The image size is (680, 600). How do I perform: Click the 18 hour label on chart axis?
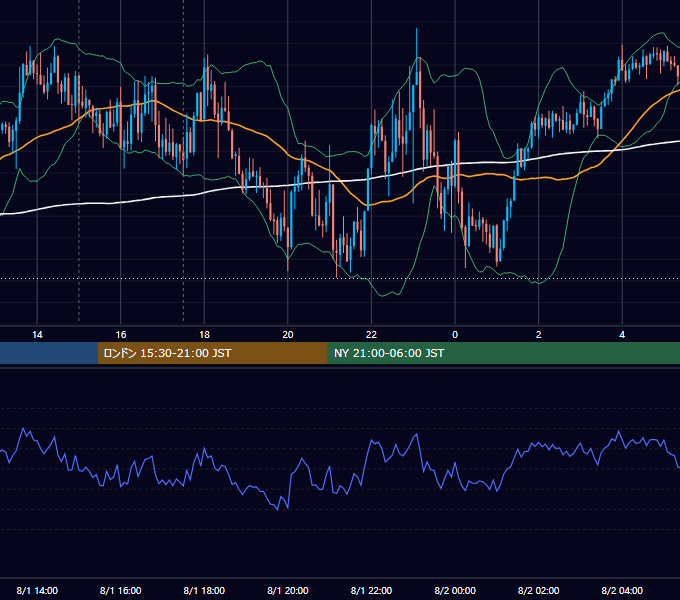204,335
